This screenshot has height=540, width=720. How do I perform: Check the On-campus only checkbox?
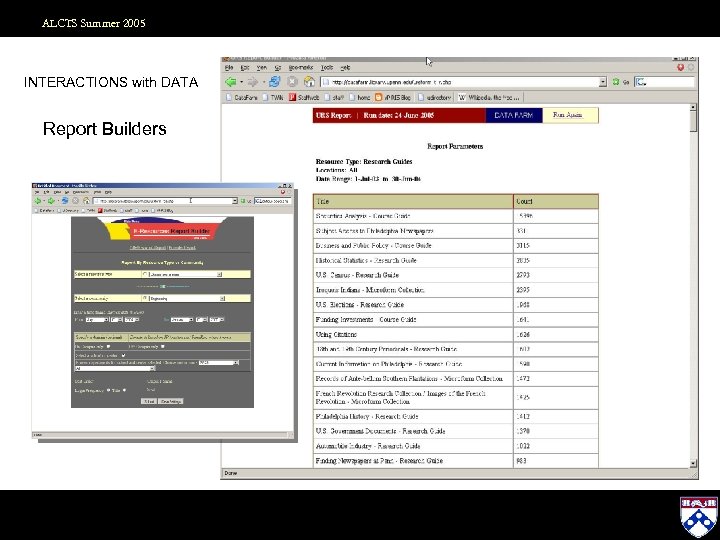pyautogui.click(x=108, y=347)
